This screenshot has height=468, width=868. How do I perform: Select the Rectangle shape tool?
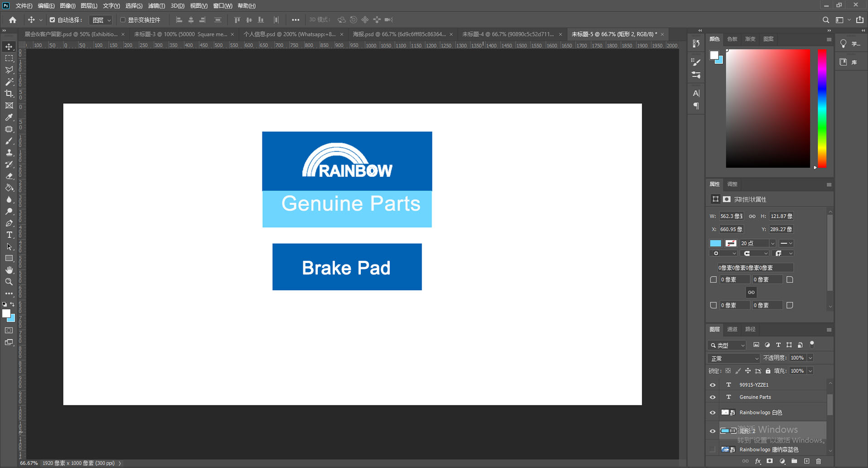(x=9, y=258)
